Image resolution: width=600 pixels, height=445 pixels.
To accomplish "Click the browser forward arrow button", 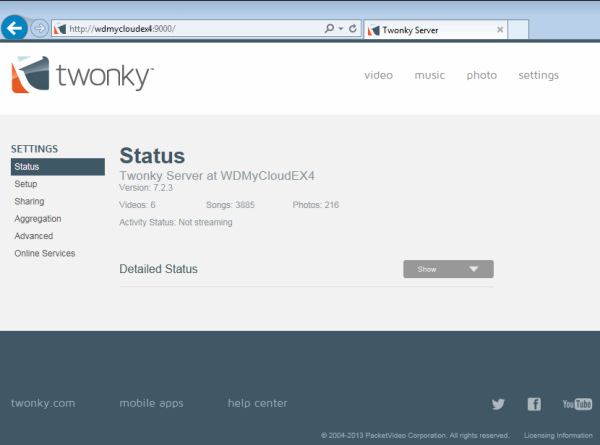I will point(39,28).
